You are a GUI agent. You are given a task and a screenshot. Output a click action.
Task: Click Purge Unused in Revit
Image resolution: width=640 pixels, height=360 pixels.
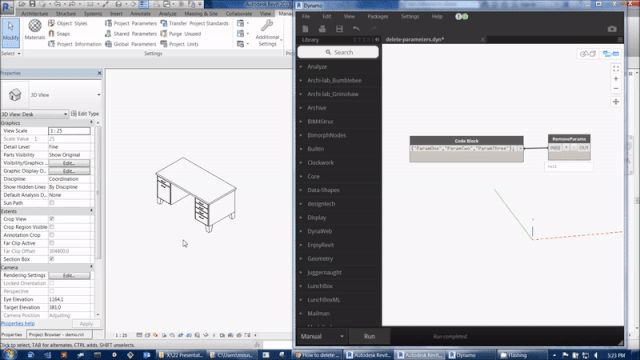click(180, 33)
